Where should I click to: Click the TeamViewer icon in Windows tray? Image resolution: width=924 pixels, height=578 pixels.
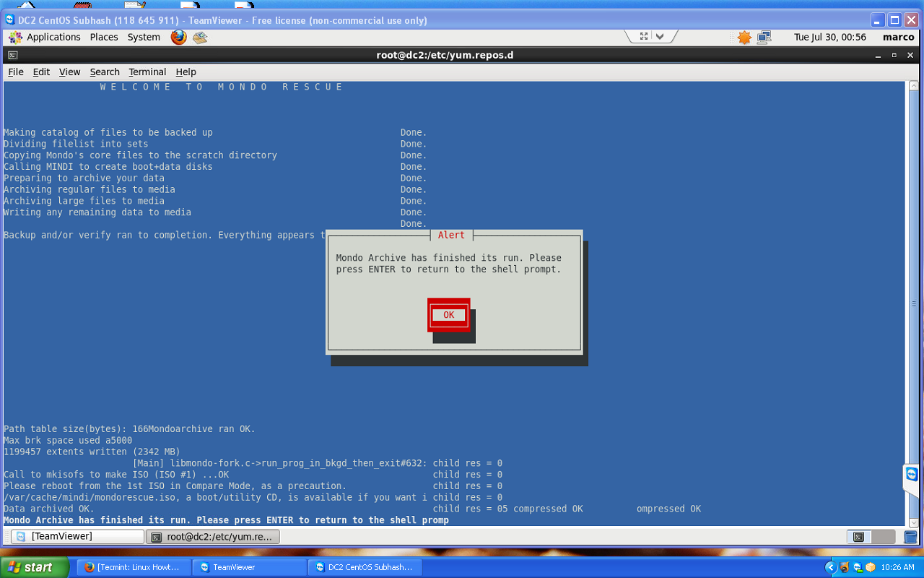click(857, 567)
